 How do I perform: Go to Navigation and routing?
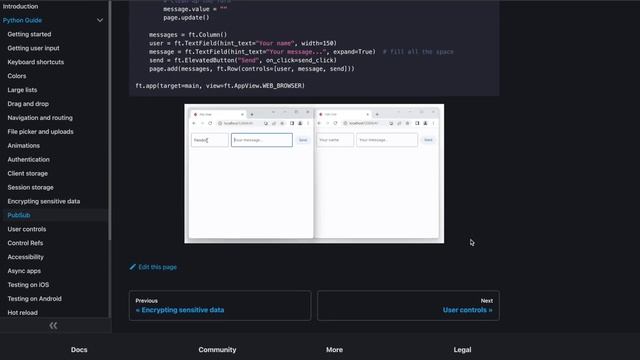pos(40,118)
